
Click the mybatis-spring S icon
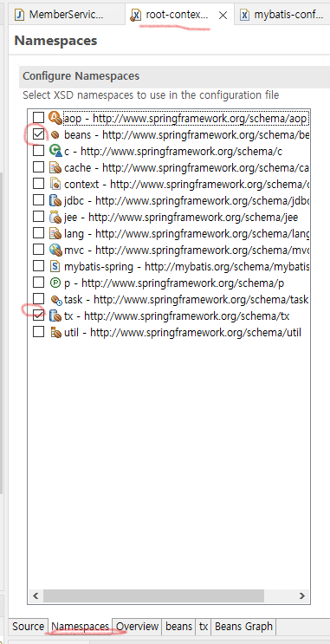55,266
